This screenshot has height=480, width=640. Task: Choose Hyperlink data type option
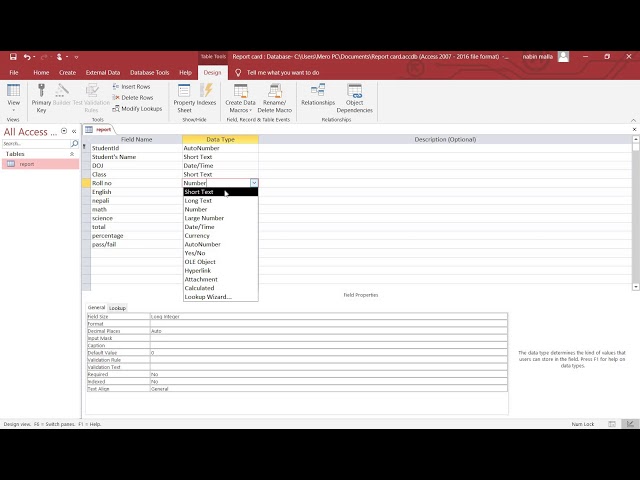pos(220,271)
